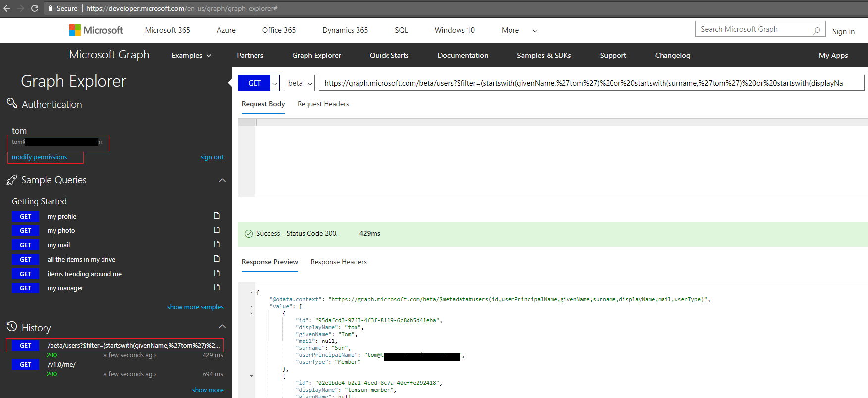Open the Office 365 top link
This screenshot has height=398, width=868.
pyautogui.click(x=279, y=30)
